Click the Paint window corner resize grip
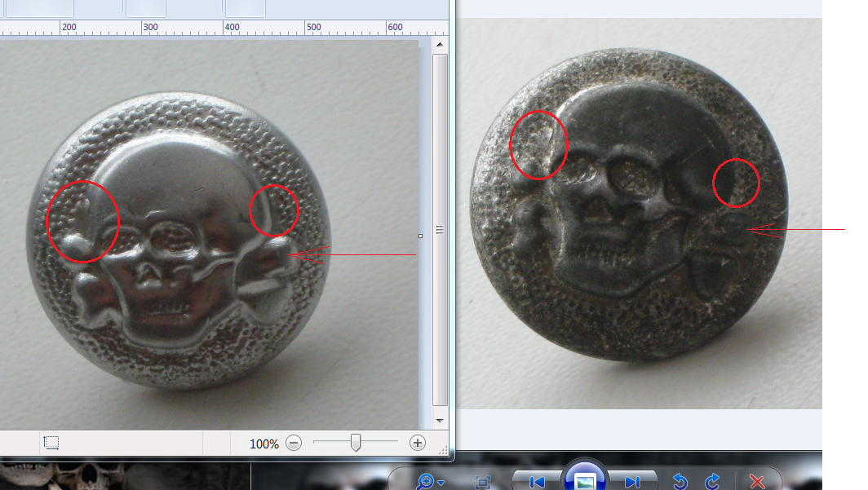The image size is (868, 490). click(x=443, y=450)
